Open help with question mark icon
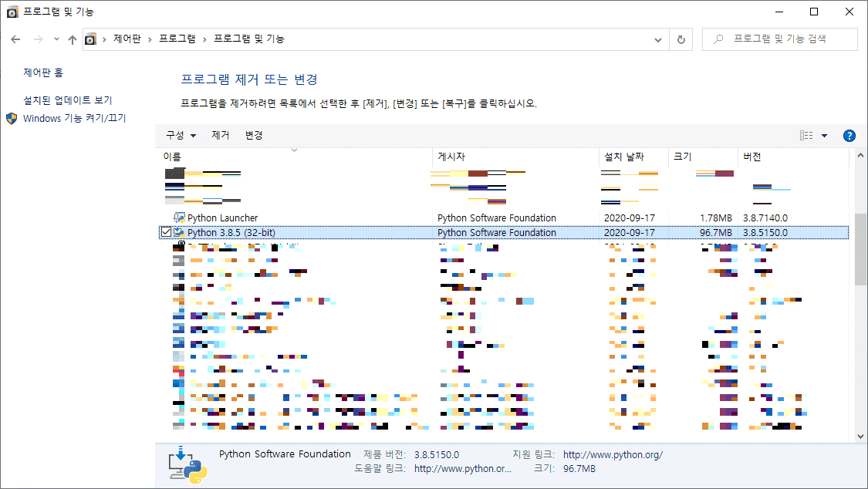Image resolution: width=868 pixels, height=489 pixels. coord(849,136)
